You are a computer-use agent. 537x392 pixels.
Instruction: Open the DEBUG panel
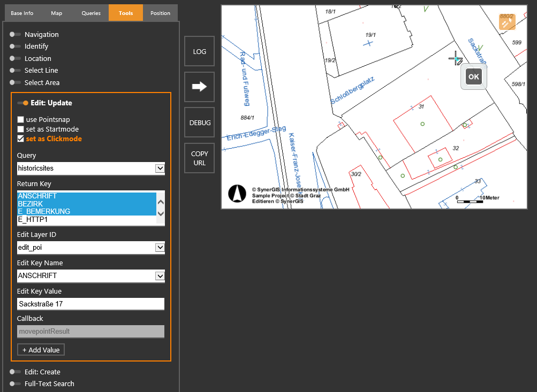199,122
